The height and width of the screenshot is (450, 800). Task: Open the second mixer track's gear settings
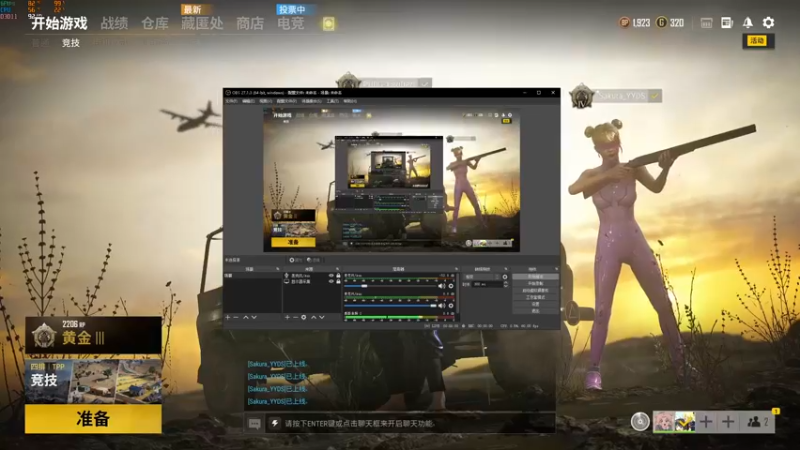[451, 306]
